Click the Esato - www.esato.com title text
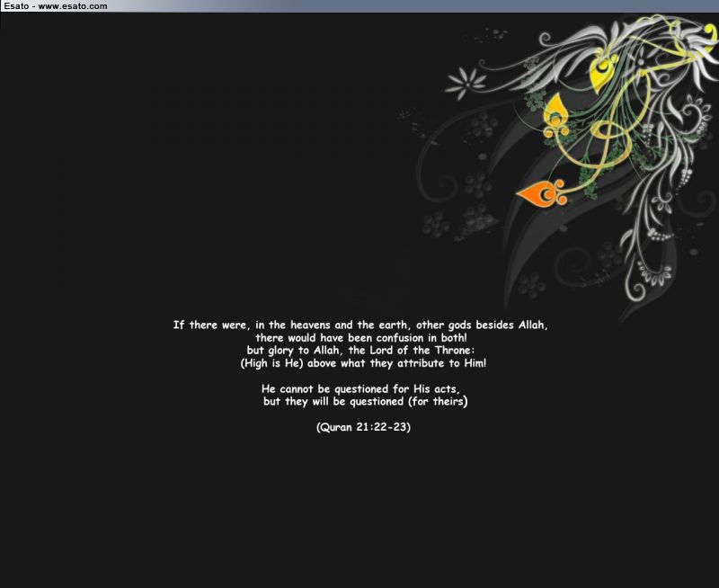 tap(56, 6)
